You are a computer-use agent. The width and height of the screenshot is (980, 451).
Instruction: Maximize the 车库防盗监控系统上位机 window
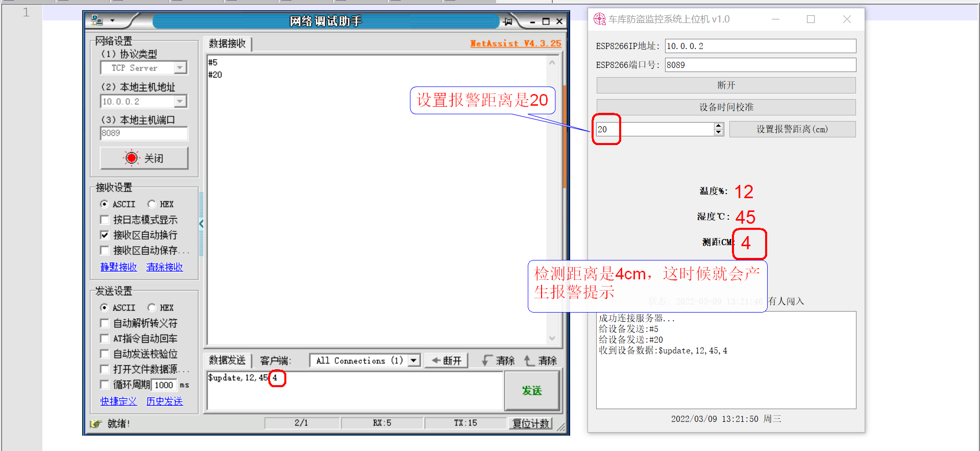point(811,19)
